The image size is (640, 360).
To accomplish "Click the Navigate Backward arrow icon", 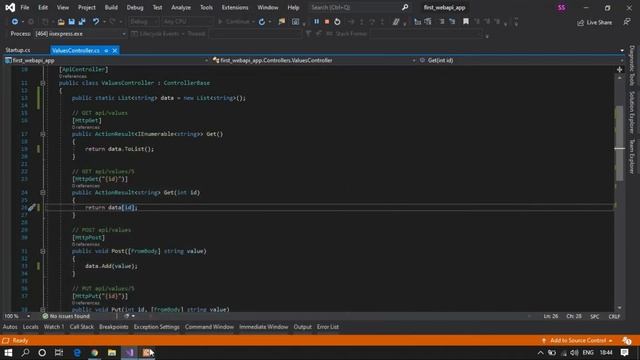I will tap(15, 22).
